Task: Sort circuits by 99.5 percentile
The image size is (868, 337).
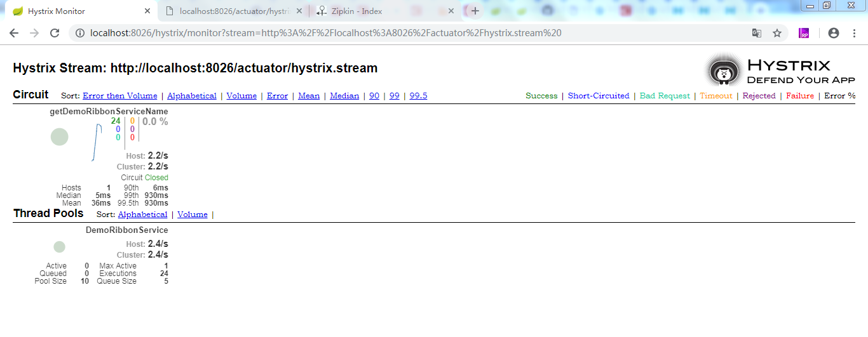Action: pos(418,96)
